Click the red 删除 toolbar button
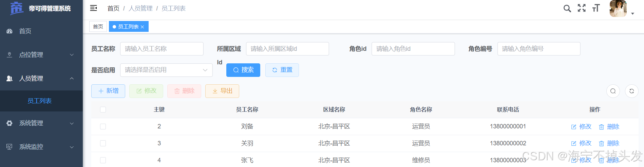The image size is (644, 167). tap(184, 91)
